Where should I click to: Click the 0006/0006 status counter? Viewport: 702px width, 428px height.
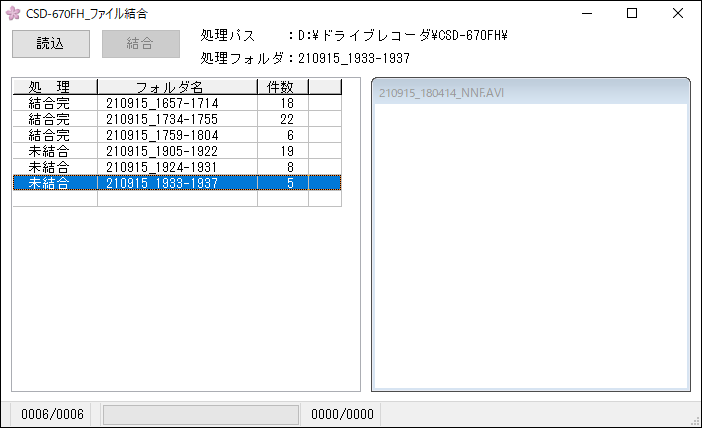[x=52, y=415]
